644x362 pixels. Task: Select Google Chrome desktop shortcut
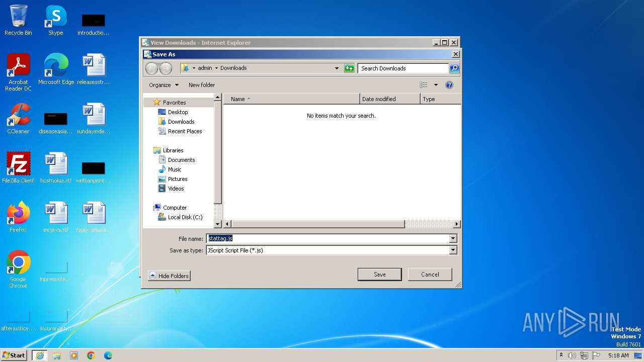click(x=18, y=269)
